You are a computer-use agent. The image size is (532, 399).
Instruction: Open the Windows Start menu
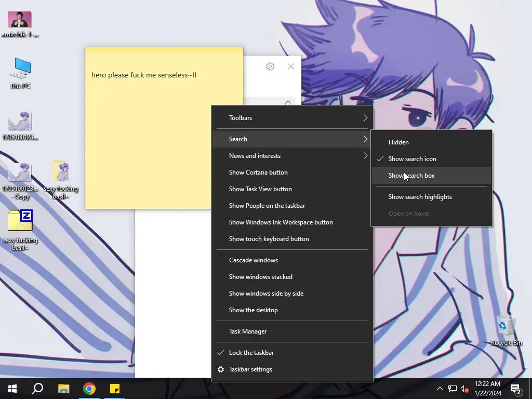[x=12, y=389]
